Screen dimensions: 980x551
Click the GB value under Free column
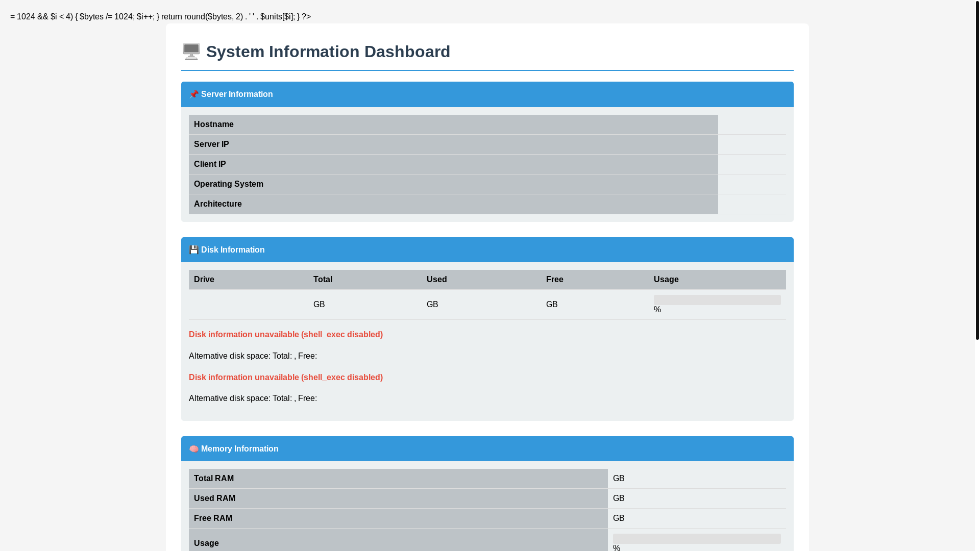pyautogui.click(x=552, y=305)
